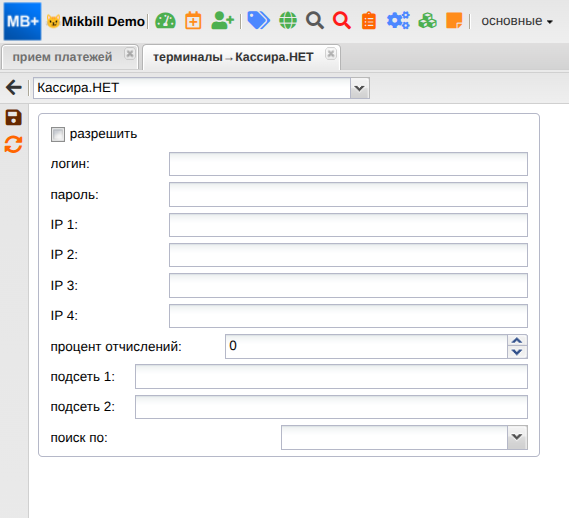Screen dimensions: 569x518
Task: Click the orange calendar plus icon
Action: (x=193, y=21)
